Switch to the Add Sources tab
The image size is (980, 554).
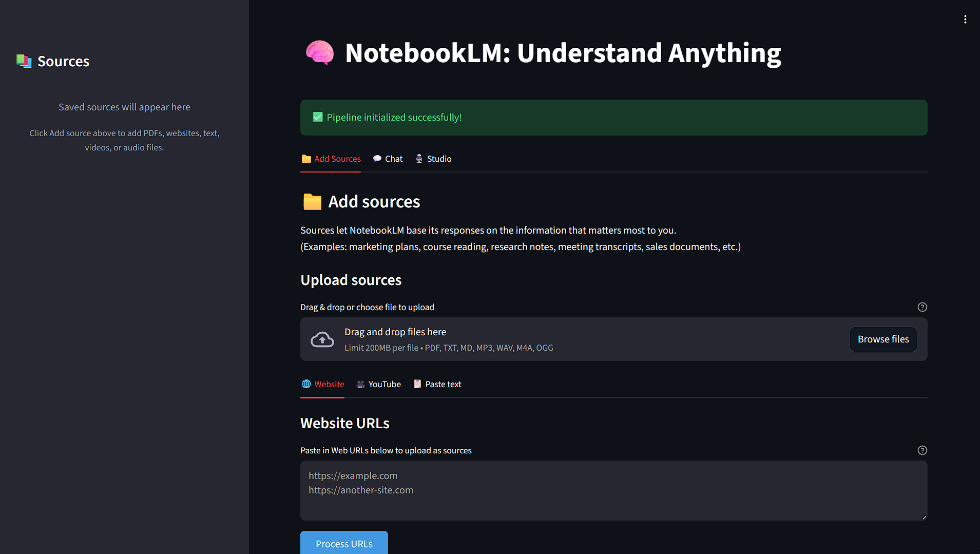coord(331,159)
